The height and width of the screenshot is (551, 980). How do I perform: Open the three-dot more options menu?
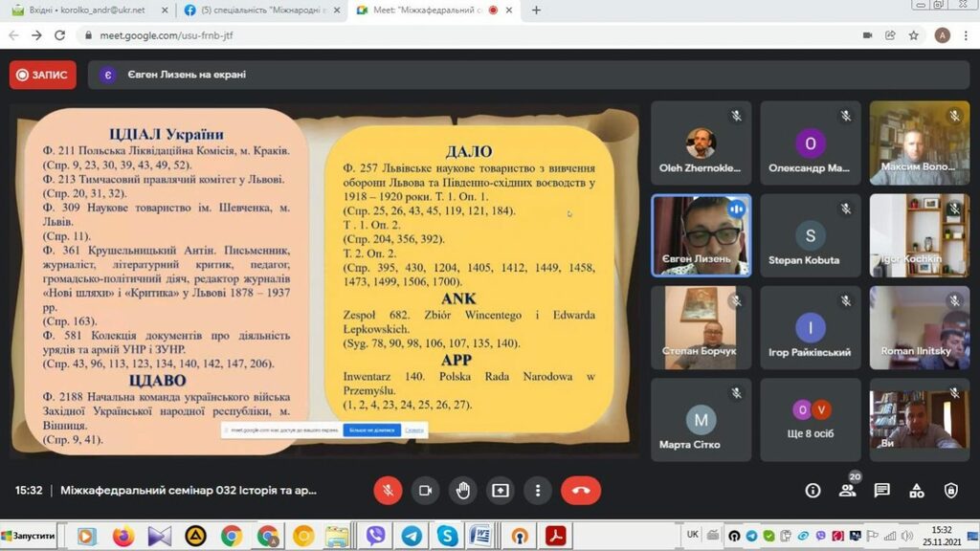(x=538, y=491)
